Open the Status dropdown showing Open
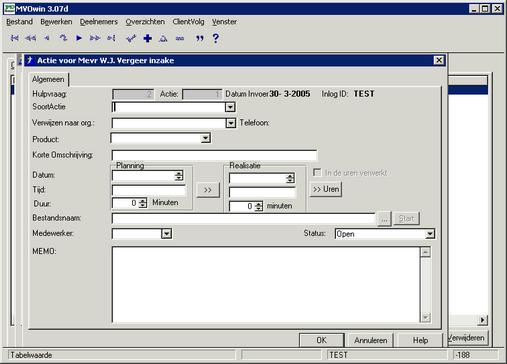The image size is (507, 364). tap(430, 234)
